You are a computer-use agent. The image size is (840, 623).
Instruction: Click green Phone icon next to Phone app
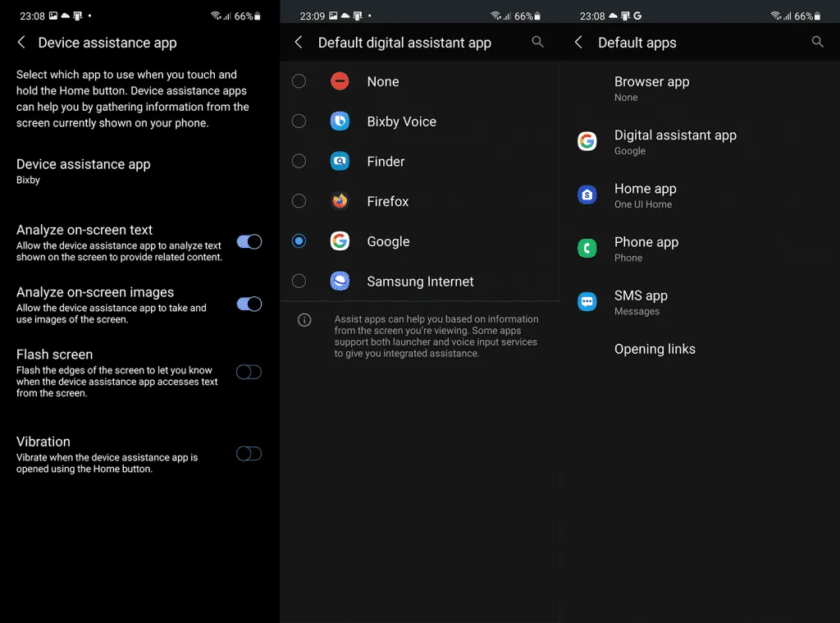[587, 248]
